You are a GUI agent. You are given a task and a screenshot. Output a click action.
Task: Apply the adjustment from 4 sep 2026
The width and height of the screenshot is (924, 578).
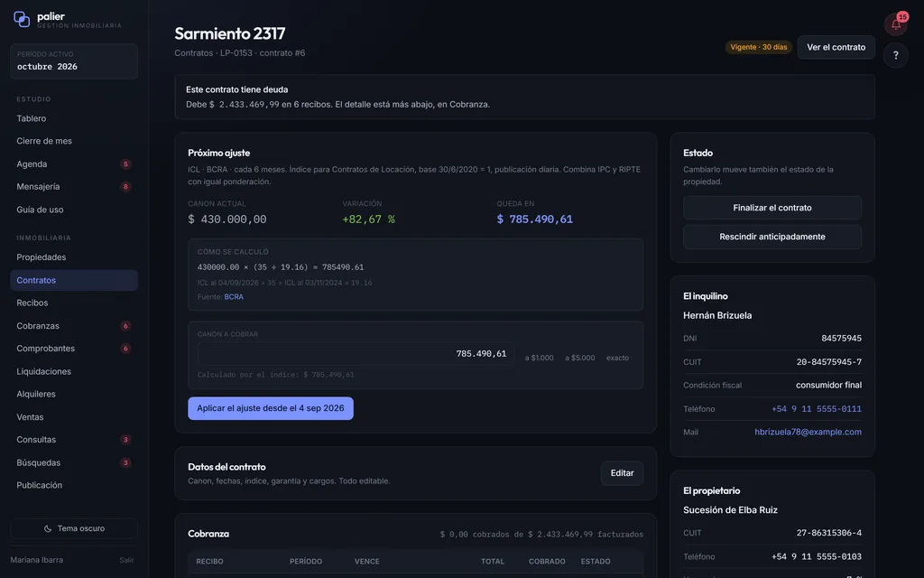click(x=271, y=408)
